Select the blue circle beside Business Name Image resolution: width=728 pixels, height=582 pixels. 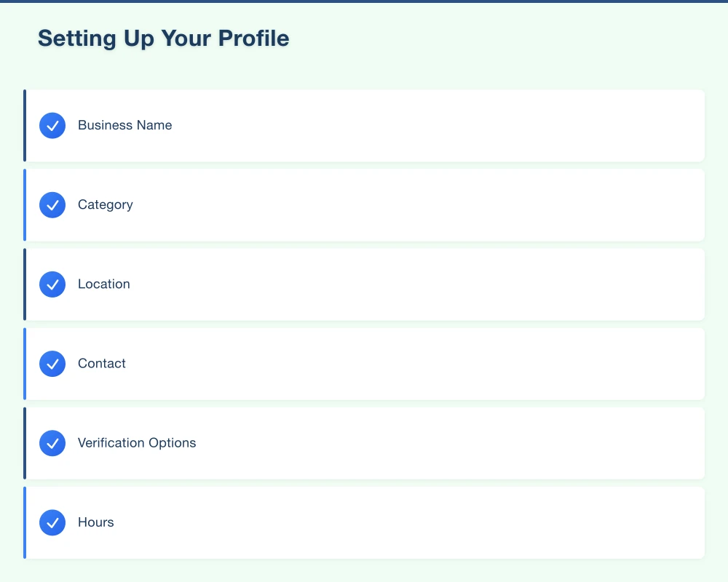pos(52,125)
